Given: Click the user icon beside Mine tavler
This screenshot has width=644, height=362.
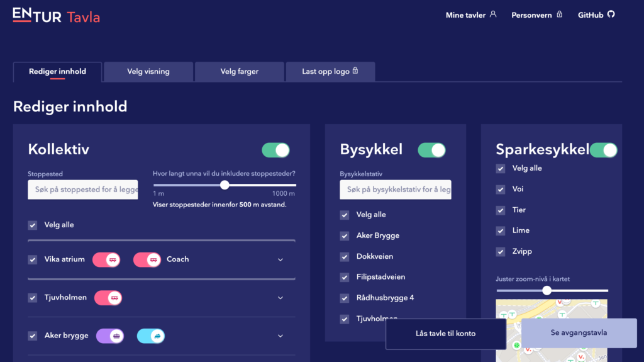Looking at the screenshot, I should pos(493,14).
